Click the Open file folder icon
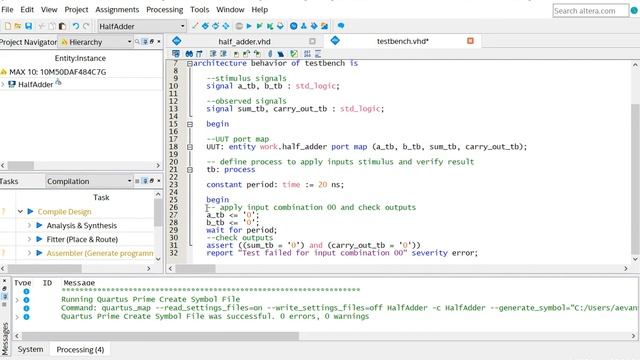640x360 pixels. [x=18, y=26]
